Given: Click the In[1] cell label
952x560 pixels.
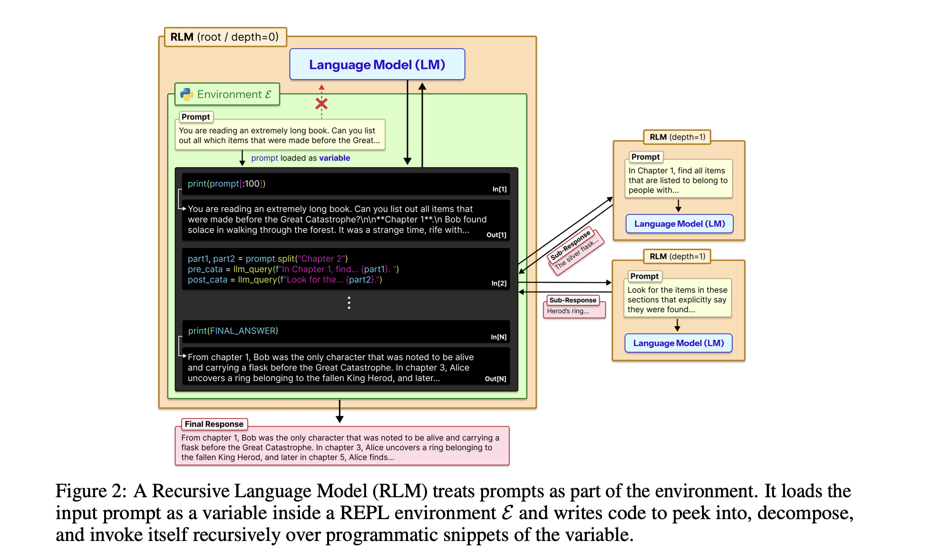Looking at the screenshot, I should (499, 189).
